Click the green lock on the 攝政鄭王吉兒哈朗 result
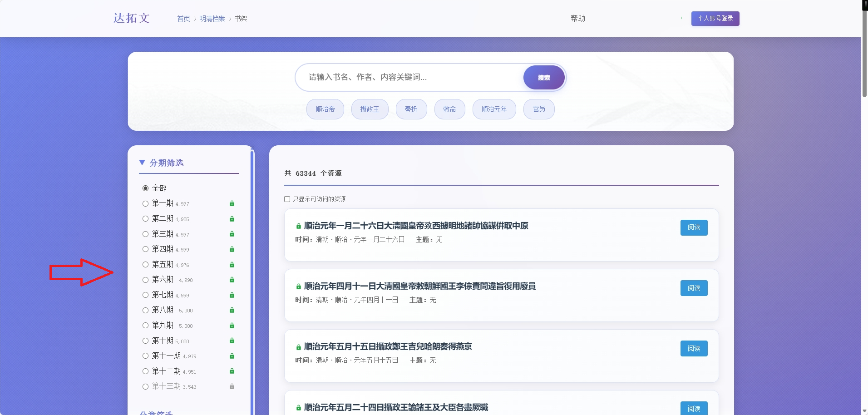This screenshot has width=868, height=415. tap(298, 347)
